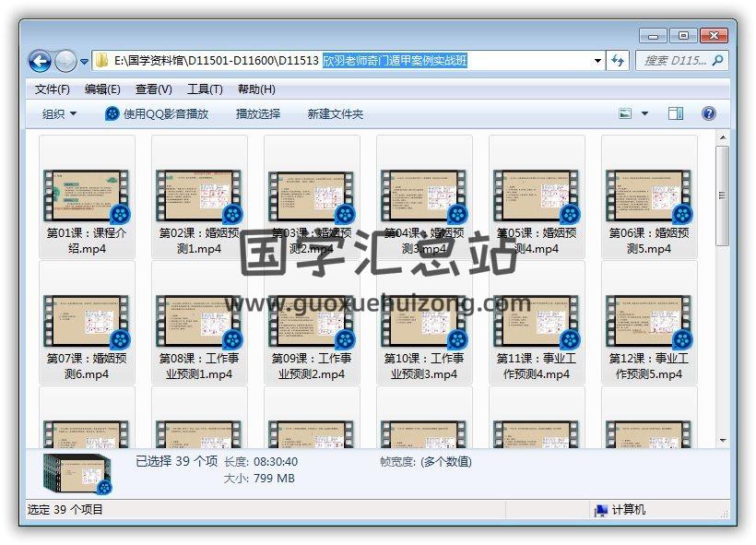The width and height of the screenshot is (756, 545).
Task: Click the refresh button beside address bar
Action: pos(619,61)
